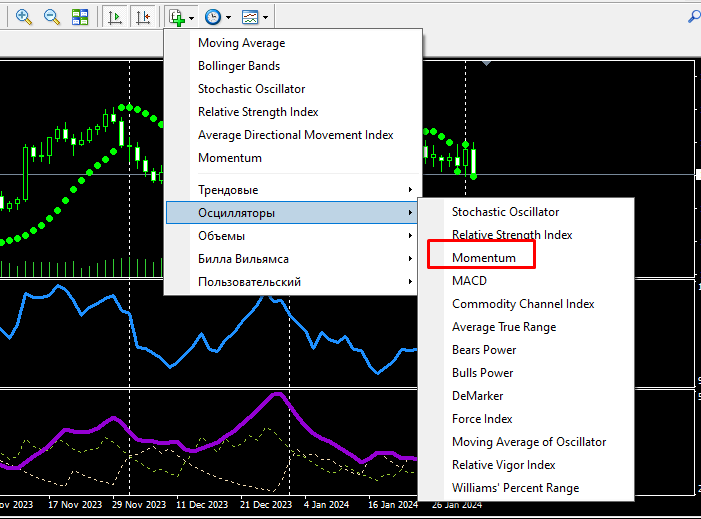Click the search magnifier icon at top right
The image size is (701, 519).
(694, 17)
